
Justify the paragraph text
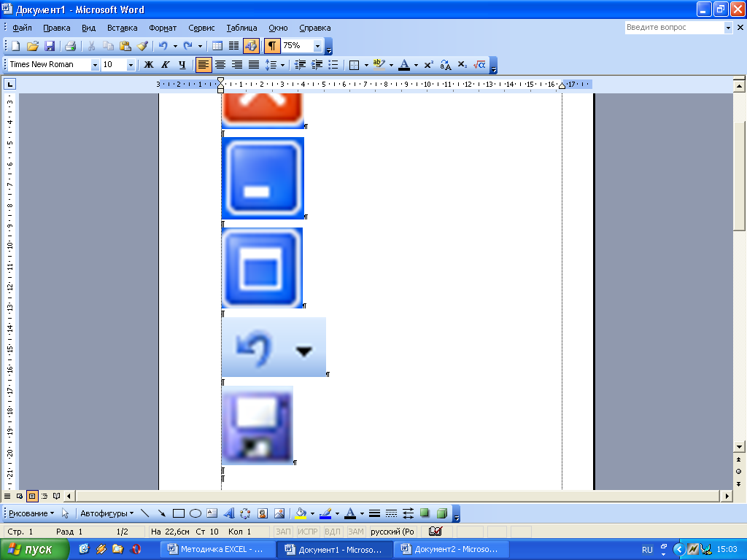254,65
